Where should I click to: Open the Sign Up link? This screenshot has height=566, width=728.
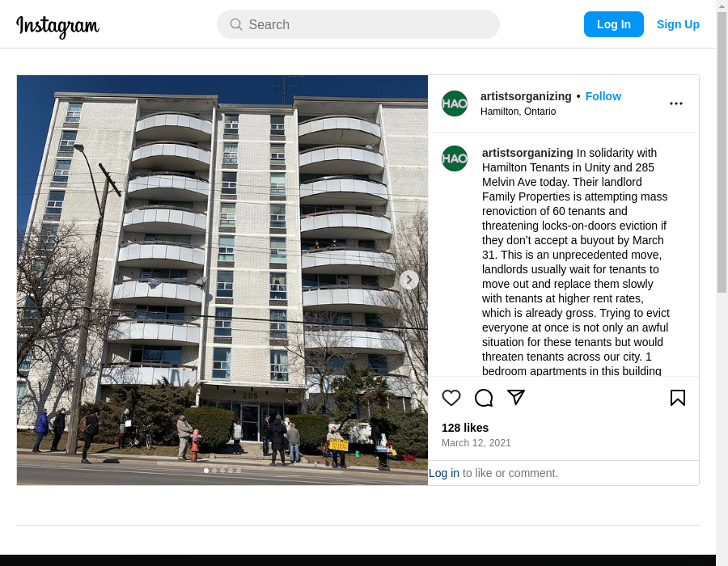(678, 24)
